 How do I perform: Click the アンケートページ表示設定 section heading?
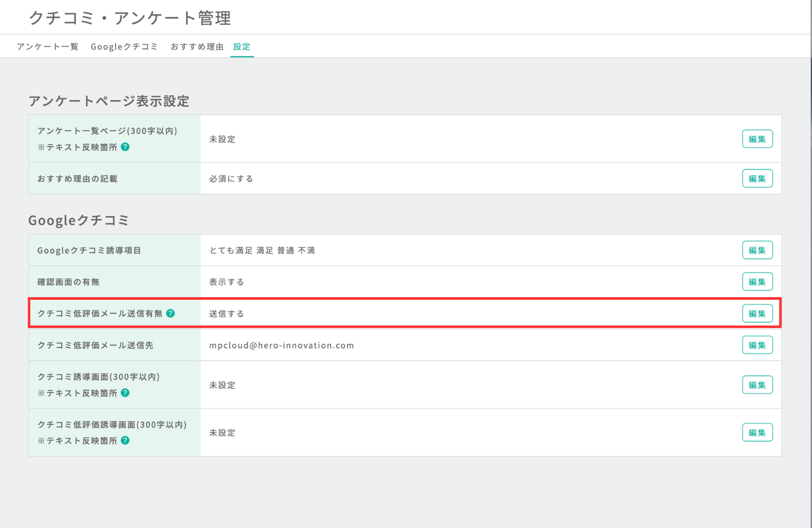109,101
